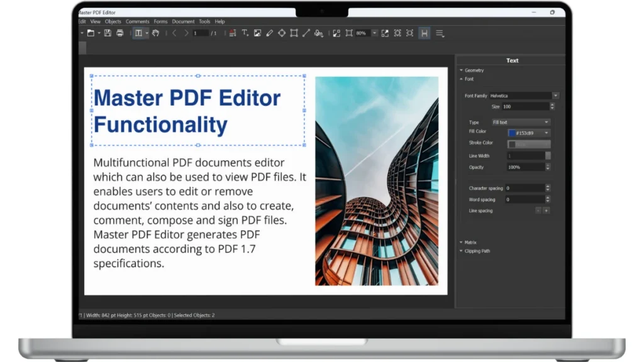Click the Character spacing input field
644x362 pixels.
point(525,188)
